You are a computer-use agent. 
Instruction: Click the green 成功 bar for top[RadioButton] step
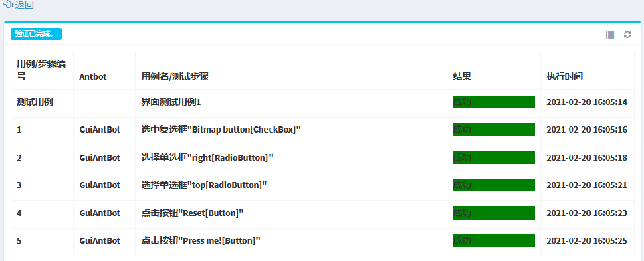coord(494,185)
